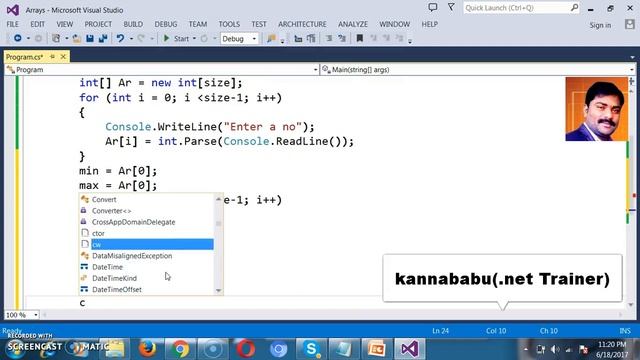This screenshot has height=360, width=640.
Task: Click the Find in Files toolbar icon
Action: (271, 38)
